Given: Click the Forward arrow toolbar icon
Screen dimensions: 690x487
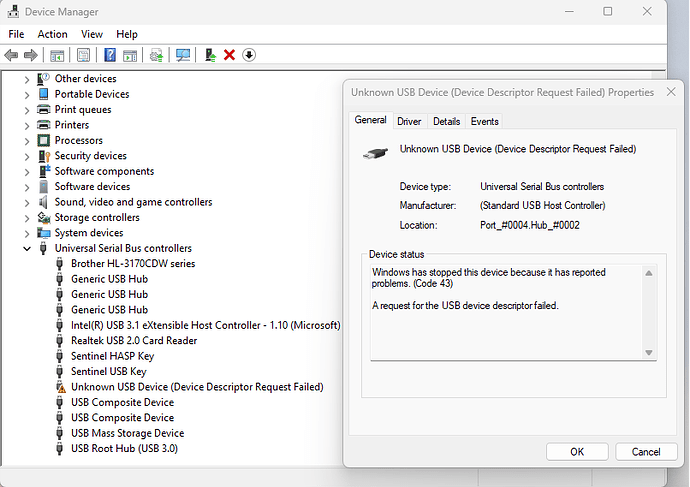Looking at the screenshot, I should (x=30, y=55).
